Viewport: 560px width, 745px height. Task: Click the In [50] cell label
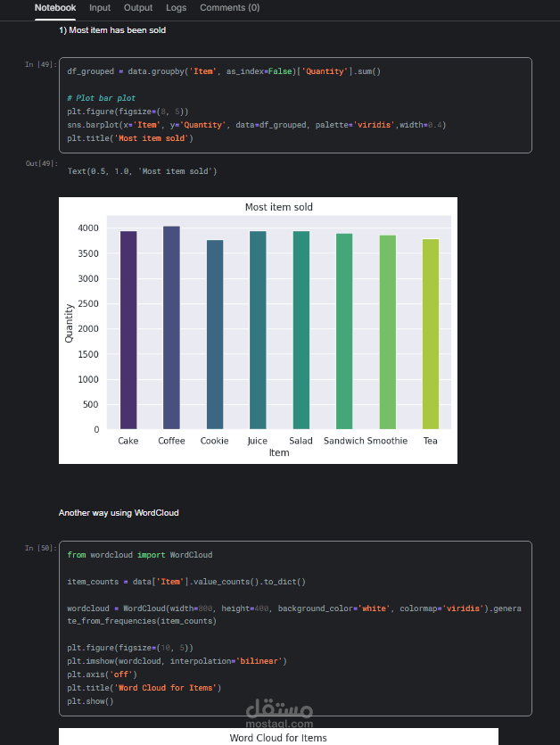click(x=41, y=548)
